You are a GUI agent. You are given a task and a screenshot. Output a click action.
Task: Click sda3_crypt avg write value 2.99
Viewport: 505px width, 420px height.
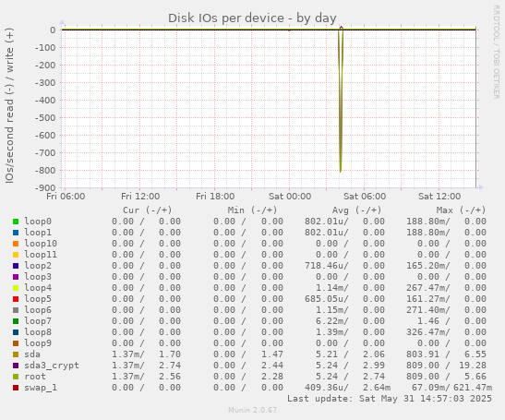(374, 366)
